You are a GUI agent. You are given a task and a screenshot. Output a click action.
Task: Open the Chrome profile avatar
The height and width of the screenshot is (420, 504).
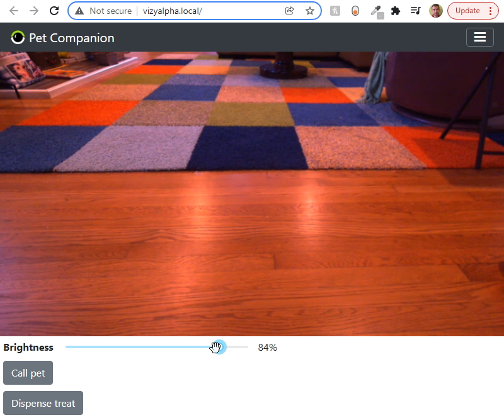click(x=436, y=11)
